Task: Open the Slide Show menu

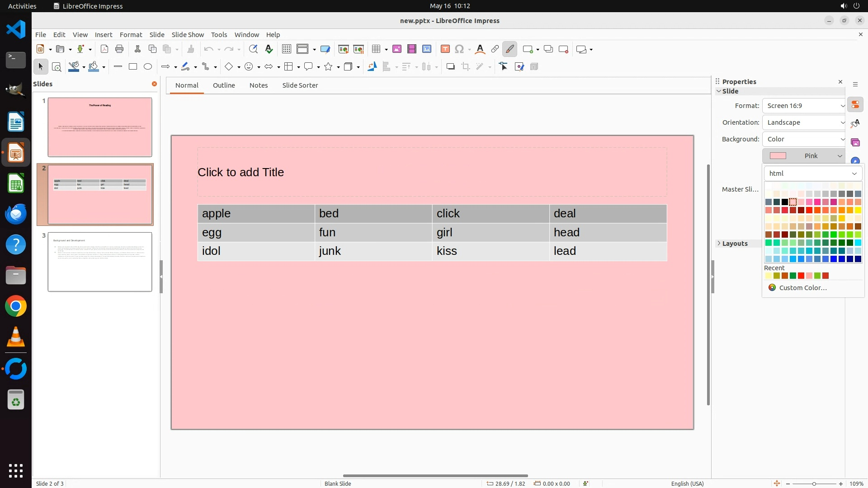Action: point(188,35)
